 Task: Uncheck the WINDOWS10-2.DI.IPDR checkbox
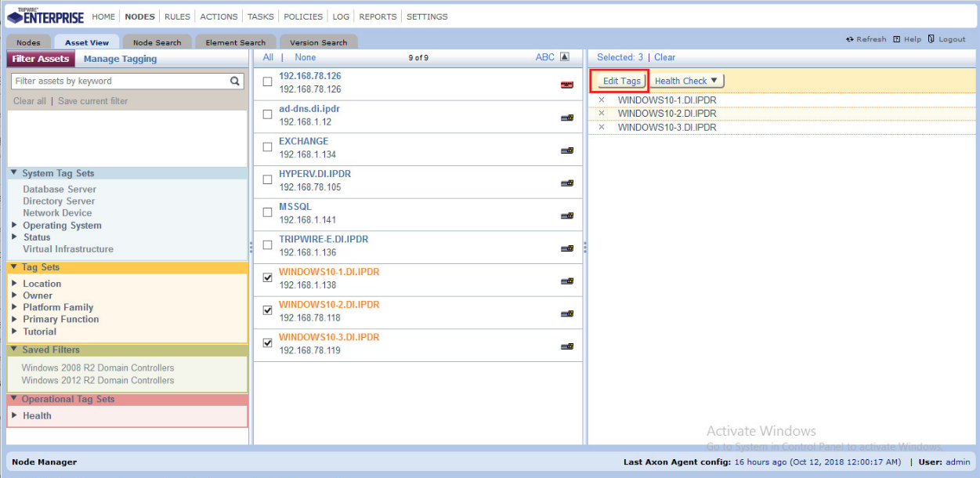(268, 310)
